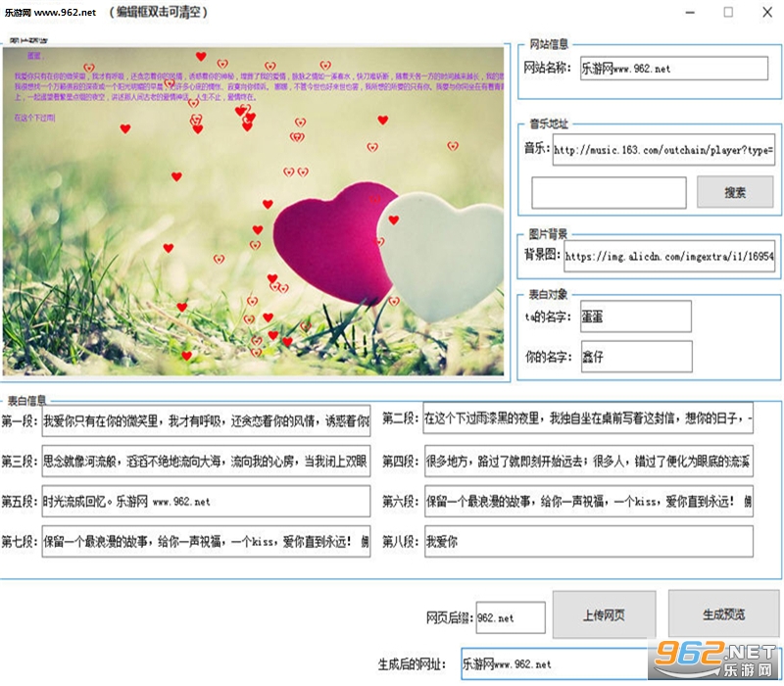Click the 第二段 text field
This screenshot has width=784, height=686.
588,418
